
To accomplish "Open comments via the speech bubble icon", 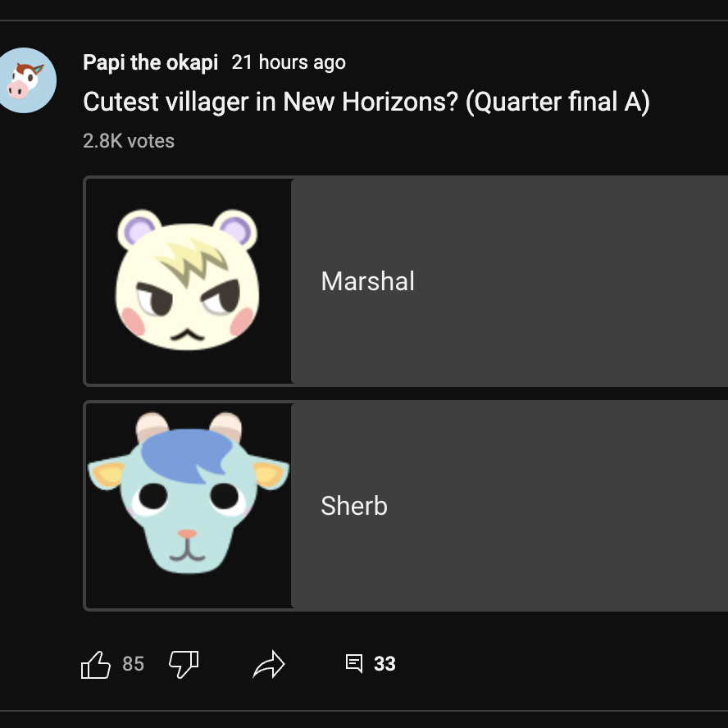I will pos(354,663).
